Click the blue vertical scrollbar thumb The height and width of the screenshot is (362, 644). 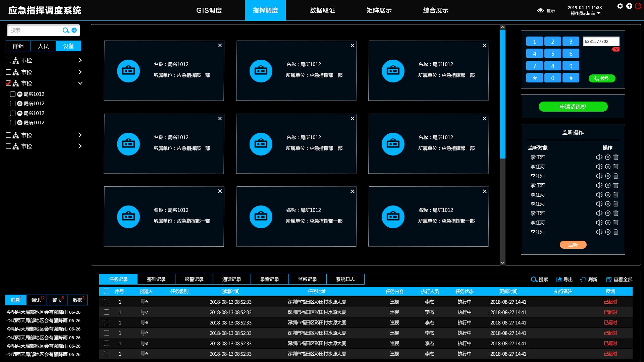click(502, 94)
